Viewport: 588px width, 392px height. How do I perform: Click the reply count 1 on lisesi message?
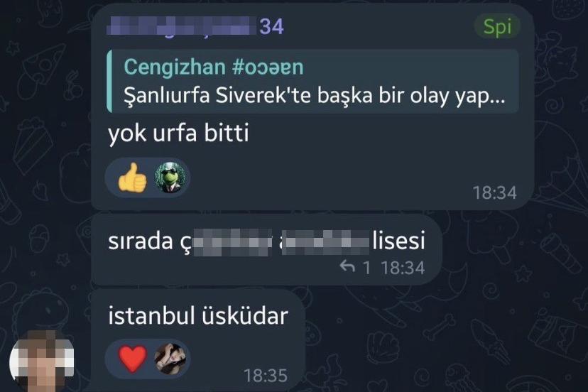366,268
